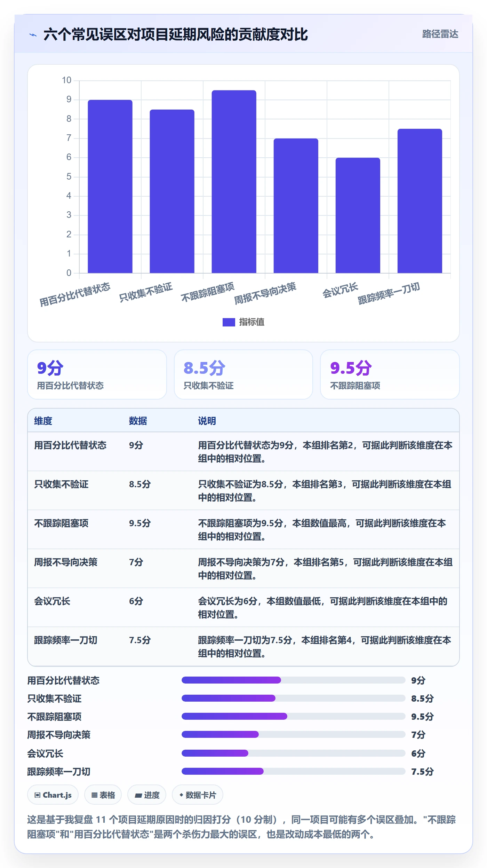Click the progress bar showing 9.5分
Viewport: 487px width, 868px height.
pos(293,716)
